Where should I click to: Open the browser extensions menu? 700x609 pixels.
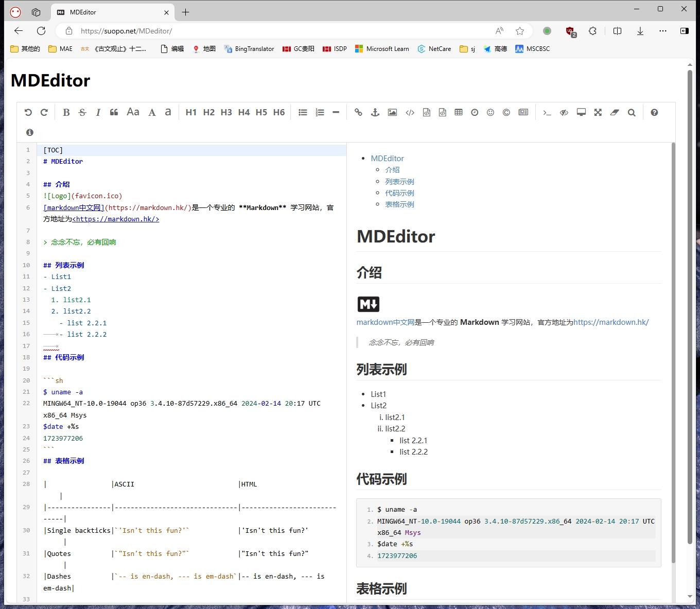click(x=592, y=31)
